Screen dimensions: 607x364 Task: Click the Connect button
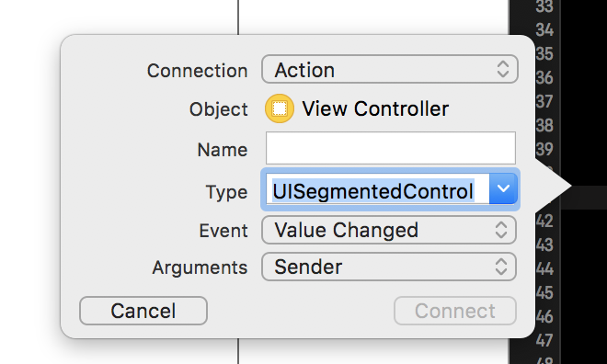coord(455,311)
